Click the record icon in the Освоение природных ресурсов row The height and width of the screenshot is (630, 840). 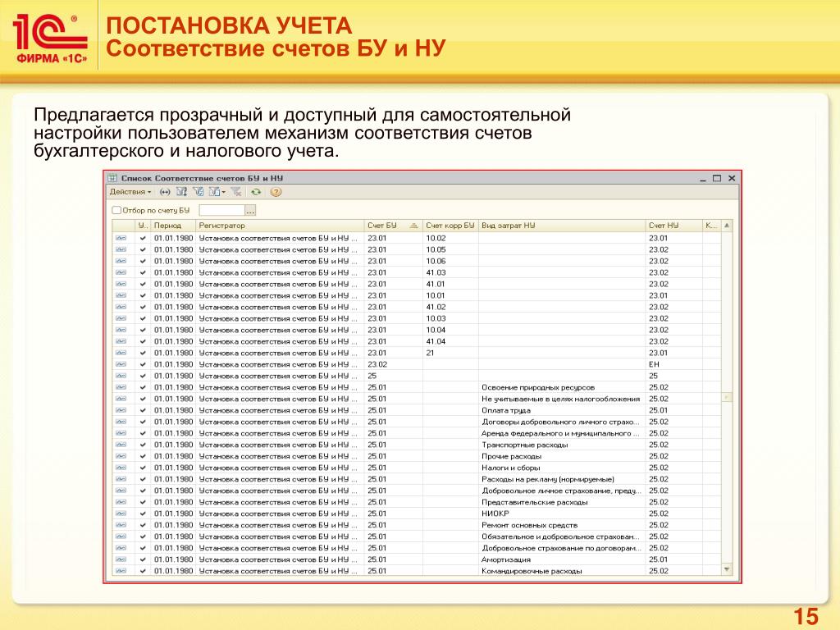point(121,387)
